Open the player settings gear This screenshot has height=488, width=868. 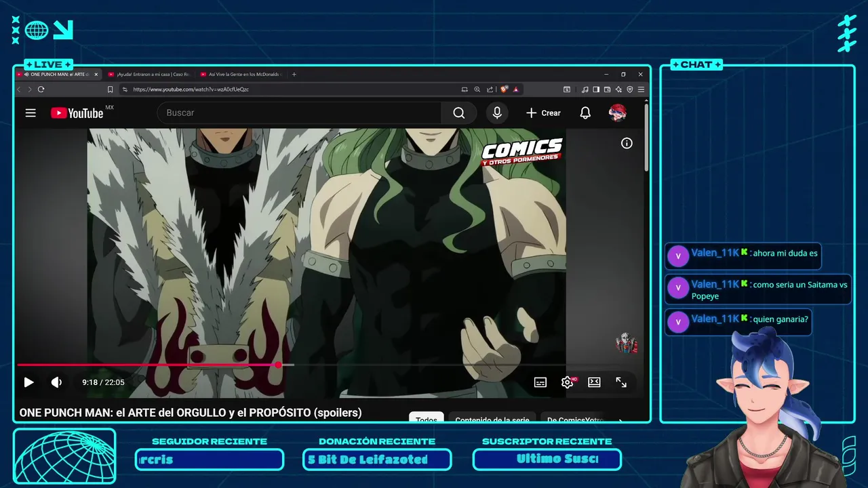click(568, 382)
